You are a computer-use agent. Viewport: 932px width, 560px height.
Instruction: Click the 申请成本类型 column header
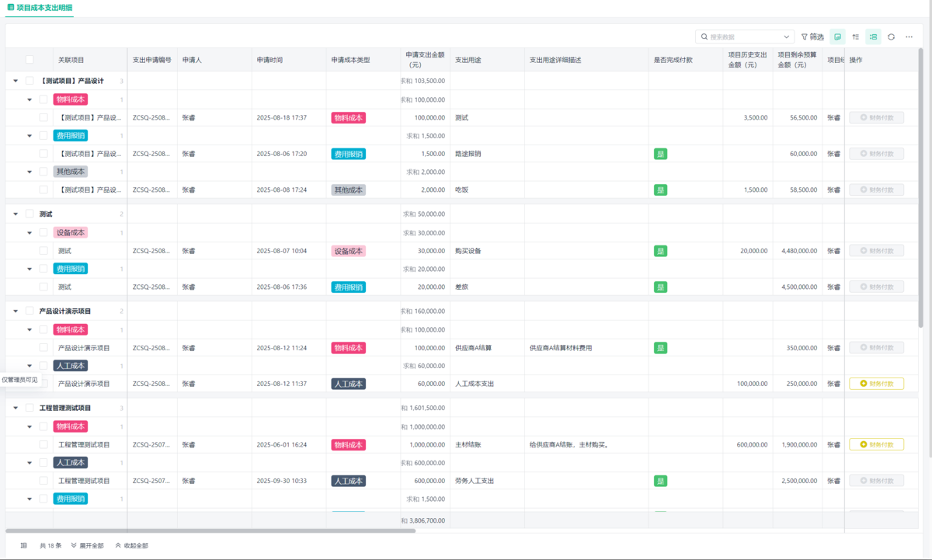[351, 60]
